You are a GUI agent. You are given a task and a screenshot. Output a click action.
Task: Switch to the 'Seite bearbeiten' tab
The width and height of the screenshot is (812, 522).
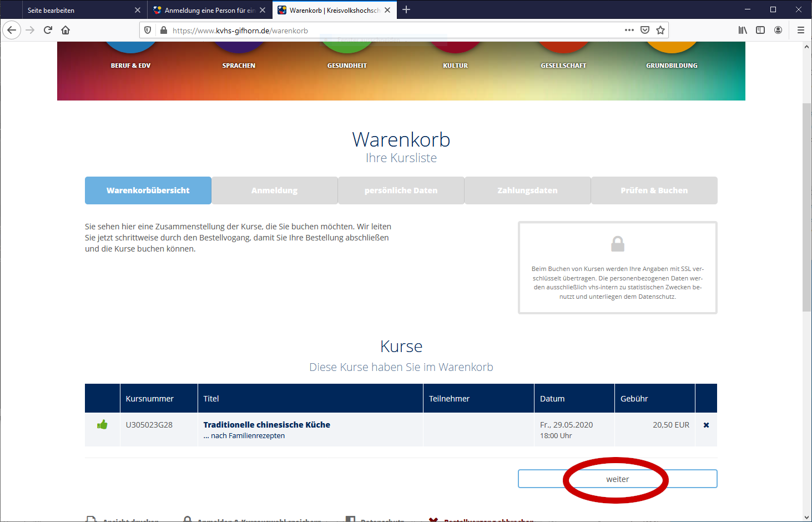click(x=78, y=10)
